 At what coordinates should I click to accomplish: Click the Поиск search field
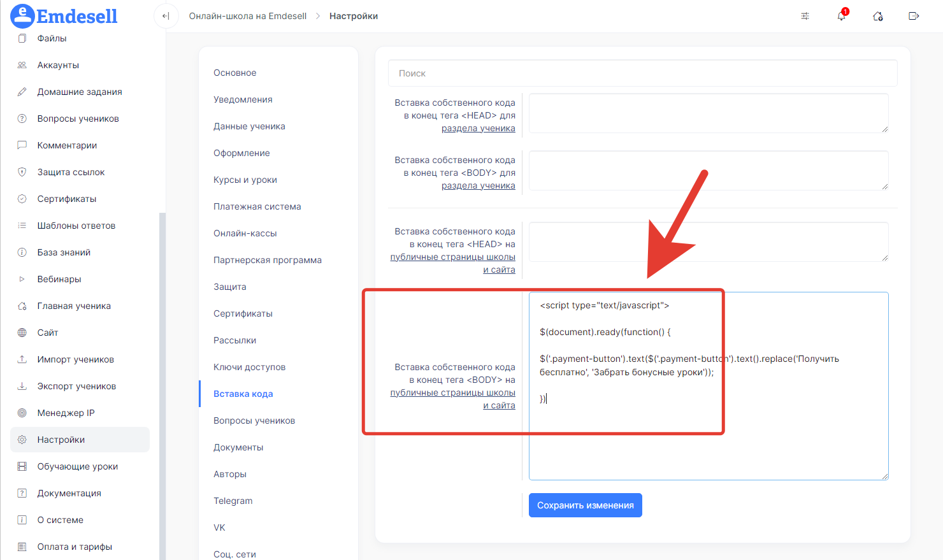coord(642,73)
